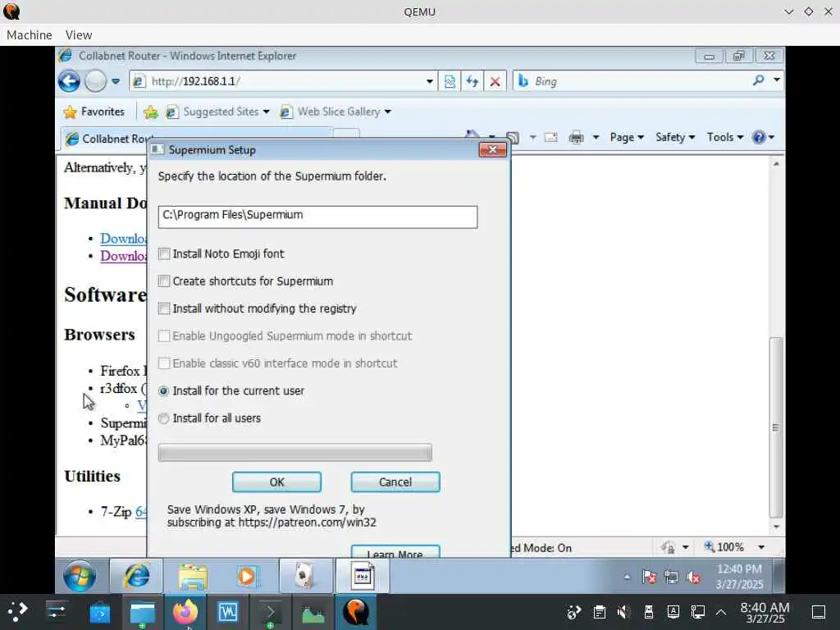
Task: Open the Bing search provider dropdown
Action: click(x=777, y=80)
